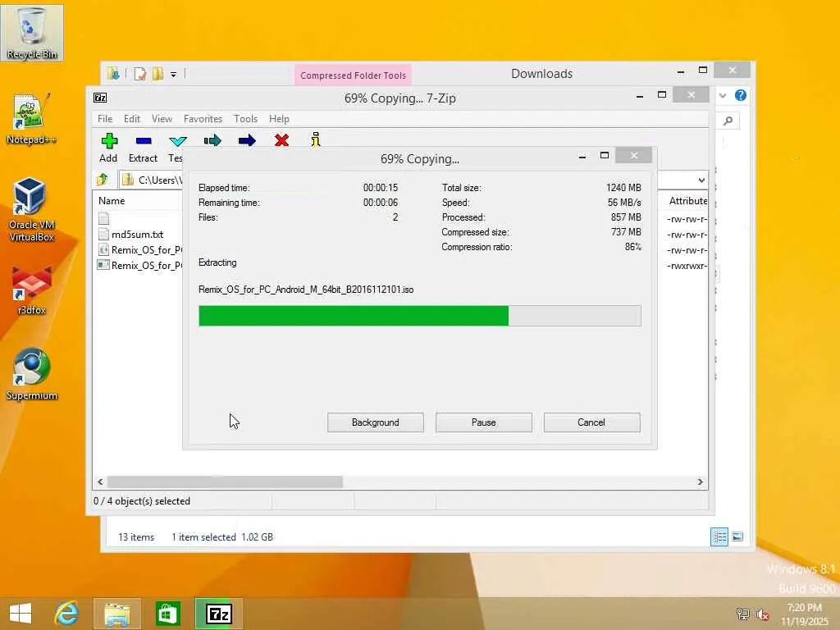840x630 pixels.
Task: Click the properties icon in Downloads quick access toolbar
Action: tap(139, 74)
